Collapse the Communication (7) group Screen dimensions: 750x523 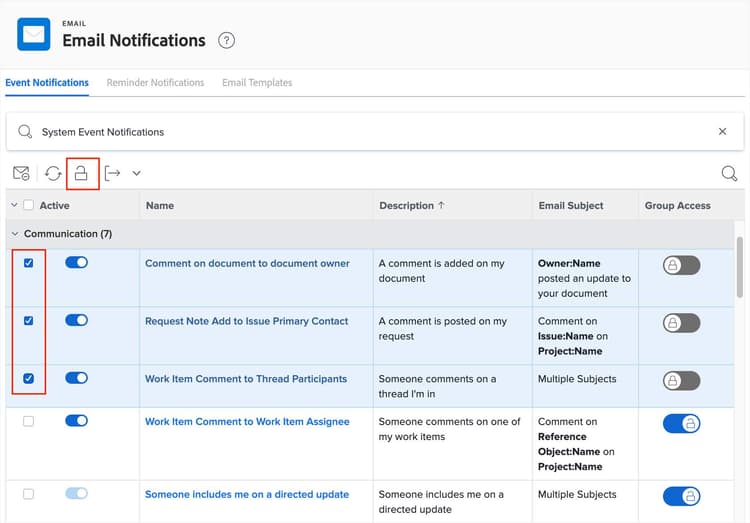click(x=15, y=234)
